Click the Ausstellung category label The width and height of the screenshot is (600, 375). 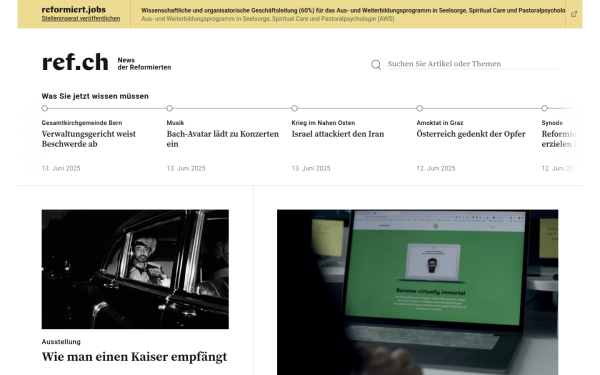(x=61, y=342)
